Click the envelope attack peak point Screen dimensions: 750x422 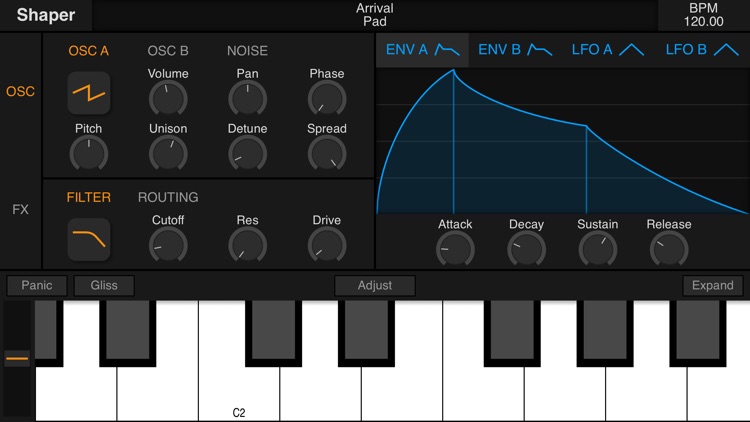453,70
